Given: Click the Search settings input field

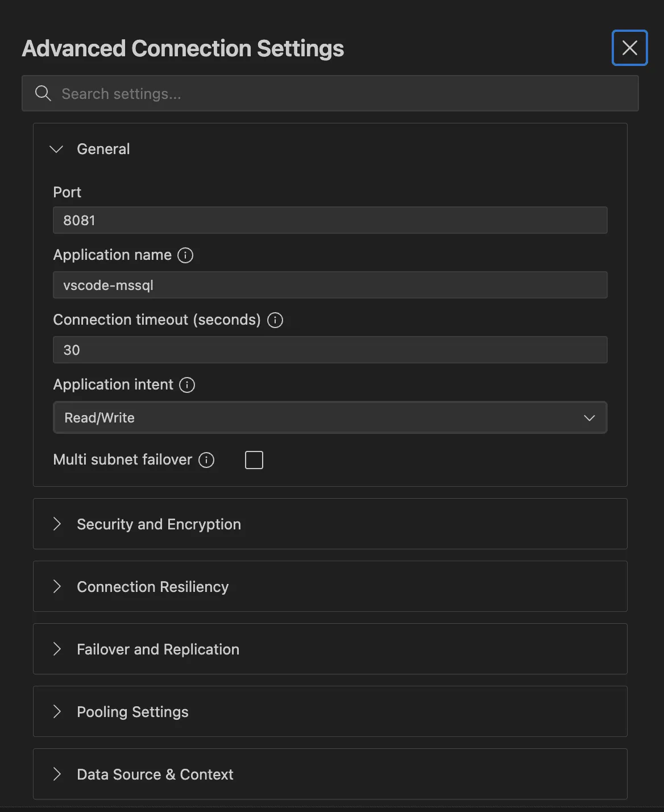Looking at the screenshot, I should (x=330, y=93).
